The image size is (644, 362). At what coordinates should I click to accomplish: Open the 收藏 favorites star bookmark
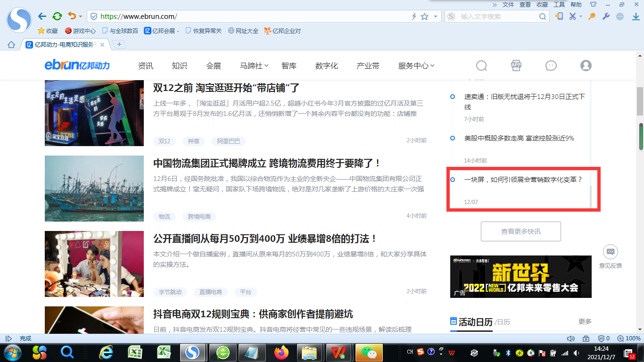tap(48, 31)
